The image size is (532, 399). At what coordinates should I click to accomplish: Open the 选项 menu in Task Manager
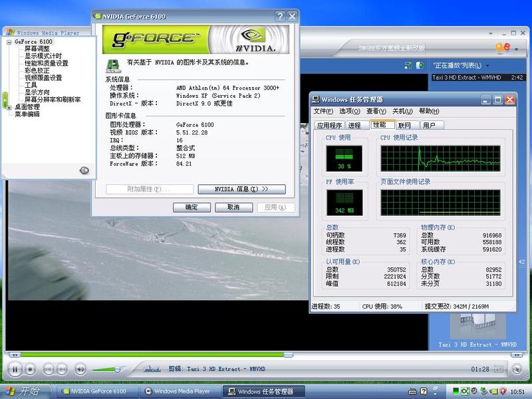(x=350, y=111)
